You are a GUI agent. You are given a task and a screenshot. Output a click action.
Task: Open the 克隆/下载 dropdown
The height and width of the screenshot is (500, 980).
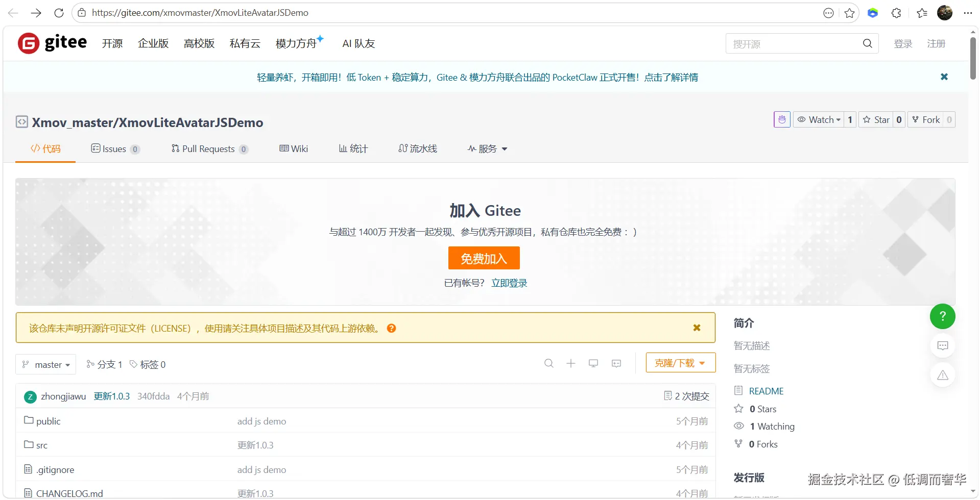(x=681, y=363)
